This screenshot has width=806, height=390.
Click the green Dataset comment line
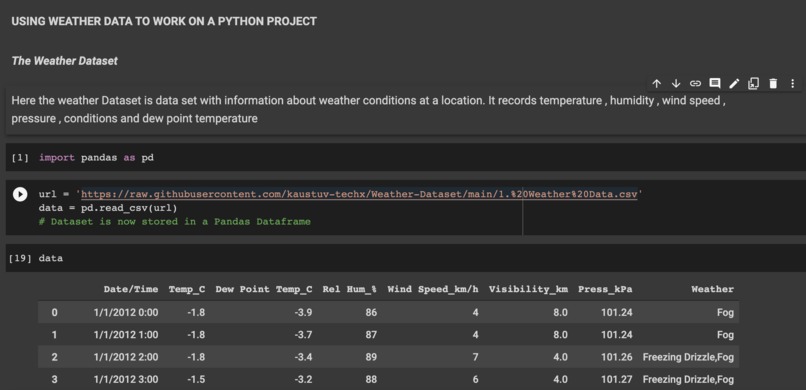tap(175, 222)
